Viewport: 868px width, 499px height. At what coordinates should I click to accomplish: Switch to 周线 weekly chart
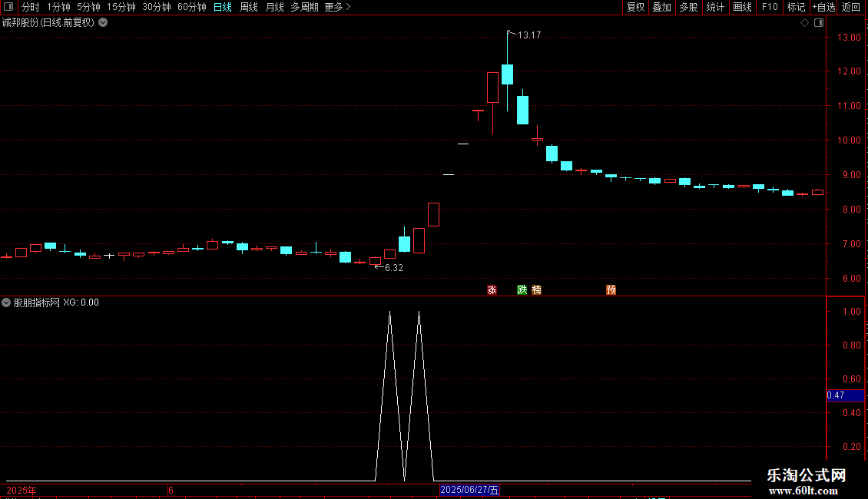[x=249, y=7]
